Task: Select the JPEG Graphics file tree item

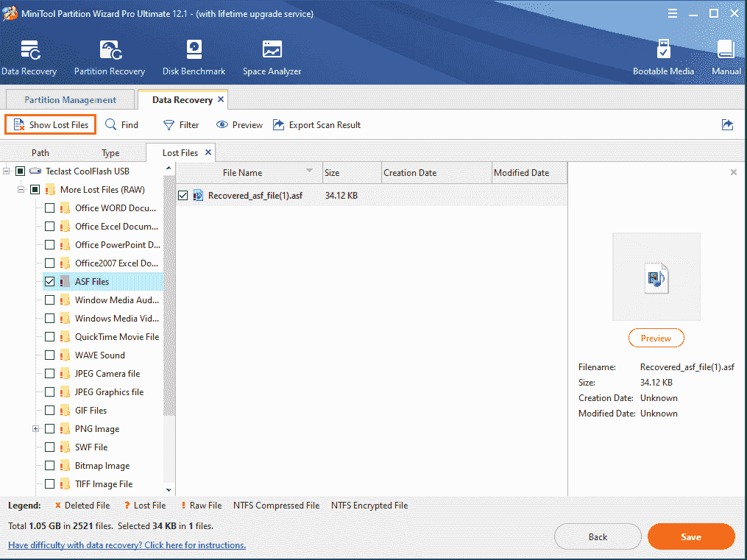Action: tap(109, 392)
